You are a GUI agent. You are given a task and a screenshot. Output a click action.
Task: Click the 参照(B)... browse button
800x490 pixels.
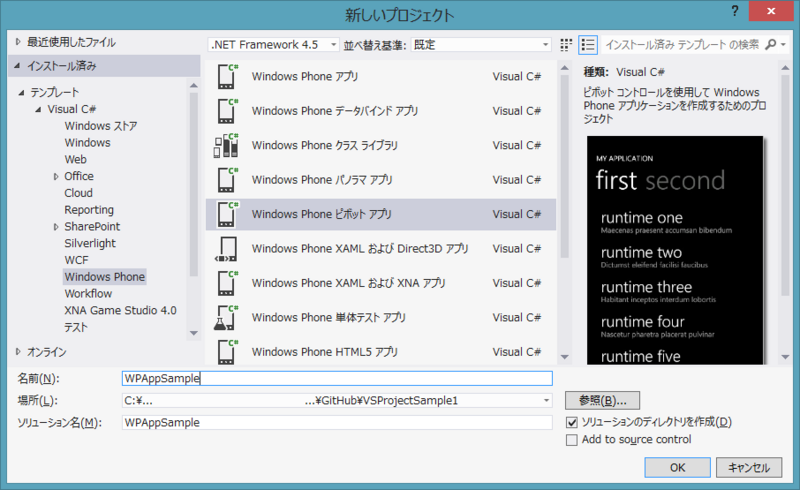click(x=603, y=401)
